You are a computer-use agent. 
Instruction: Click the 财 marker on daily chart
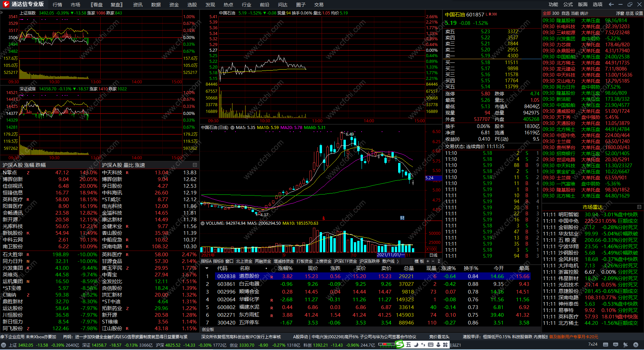tap(402, 218)
